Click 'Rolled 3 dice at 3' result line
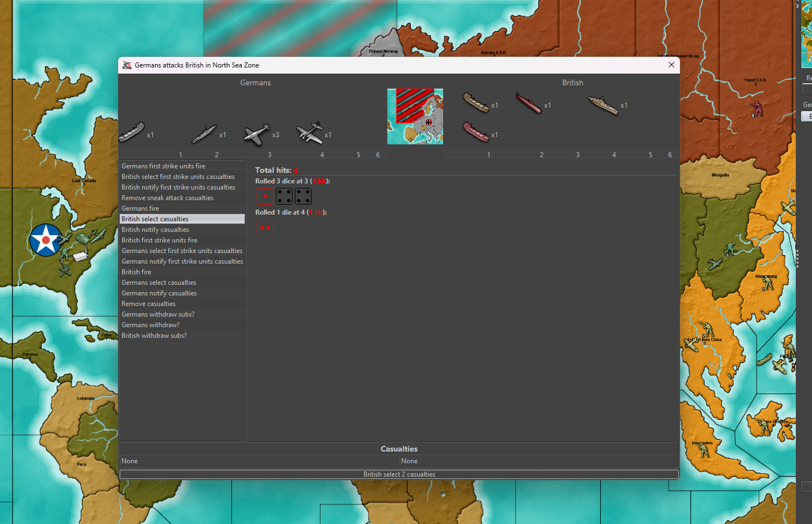 pos(293,181)
